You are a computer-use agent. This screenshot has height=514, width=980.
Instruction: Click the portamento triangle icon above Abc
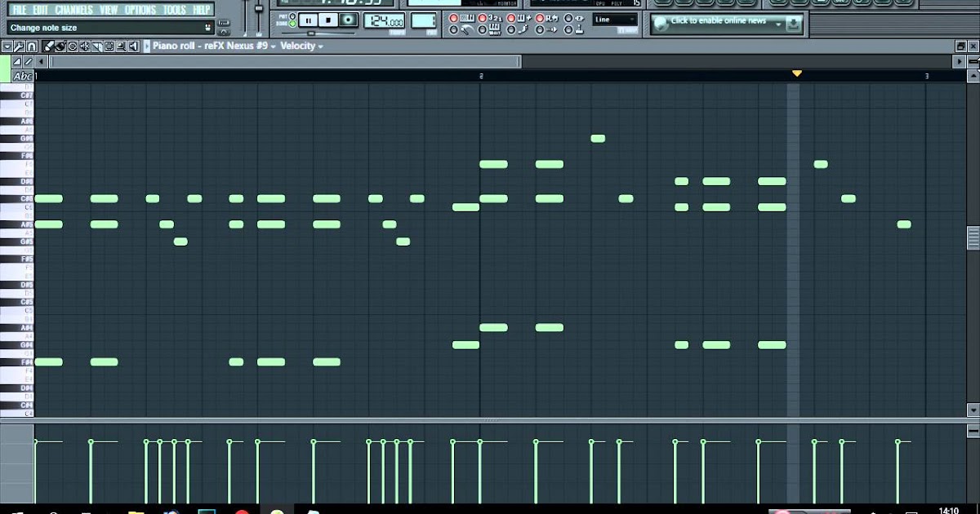click(16, 61)
